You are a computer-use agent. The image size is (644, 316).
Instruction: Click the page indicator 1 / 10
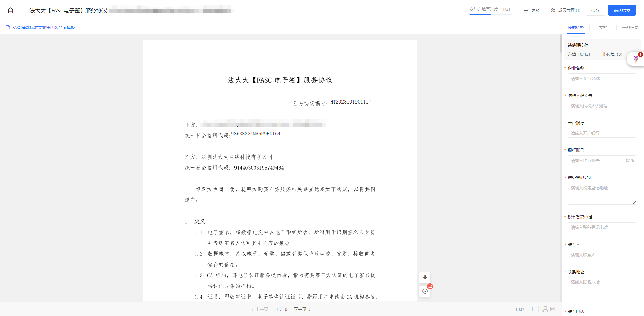click(282, 310)
